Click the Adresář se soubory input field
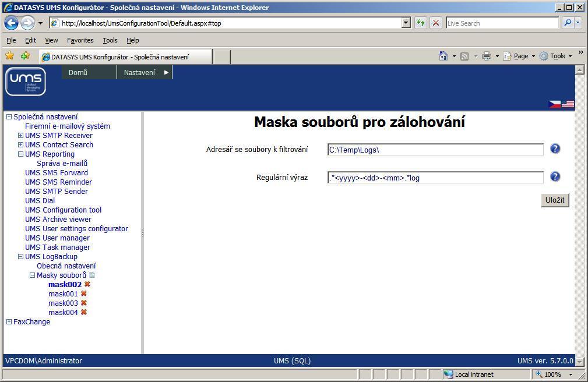588x382 pixels. [x=435, y=150]
